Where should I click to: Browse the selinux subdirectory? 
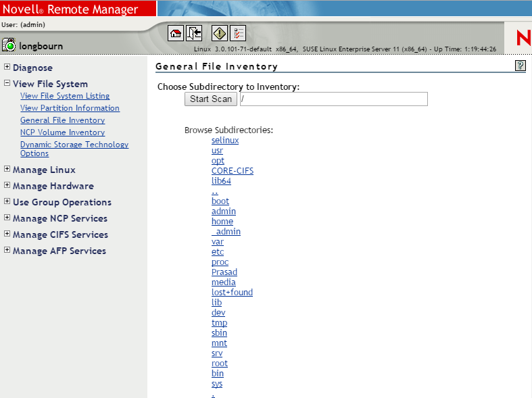pyautogui.click(x=225, y=141)
